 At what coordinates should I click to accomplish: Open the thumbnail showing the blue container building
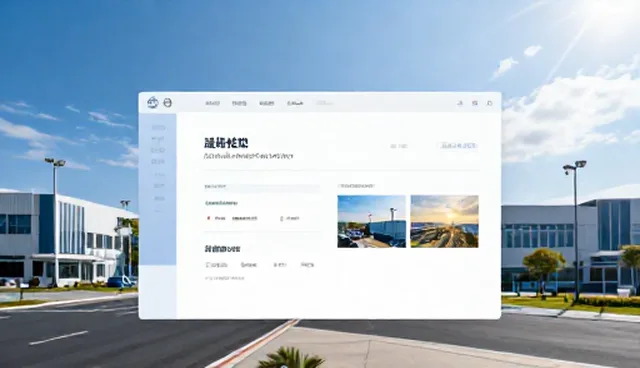(371, 221)
